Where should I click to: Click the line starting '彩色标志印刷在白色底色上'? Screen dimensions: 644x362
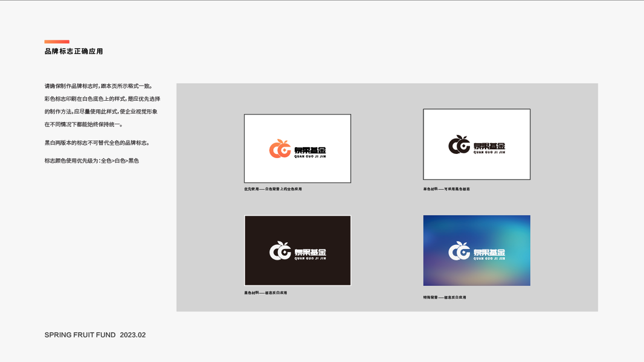pos(102,99)
